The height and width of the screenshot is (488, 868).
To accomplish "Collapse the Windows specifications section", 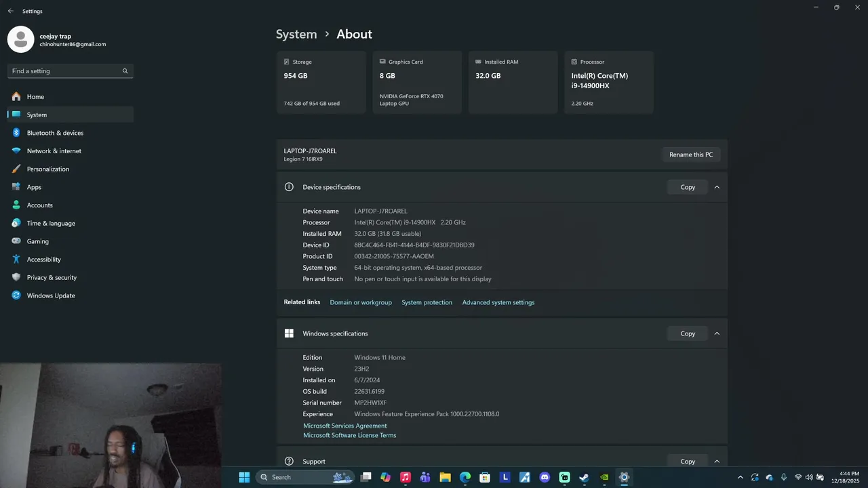I will coord(717,333).
